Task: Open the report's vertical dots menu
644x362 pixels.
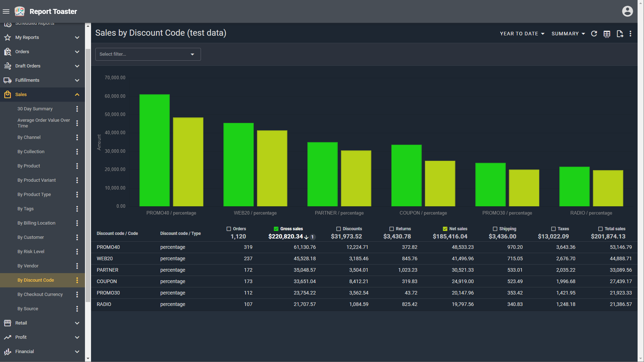Action: [x=630, y=34]
